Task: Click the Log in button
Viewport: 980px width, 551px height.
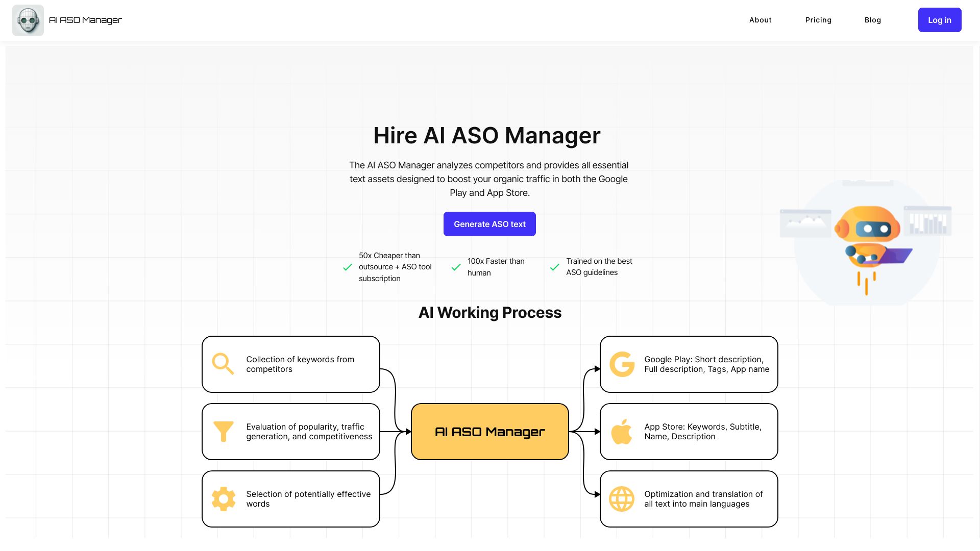Action: (x=940, y=20)
